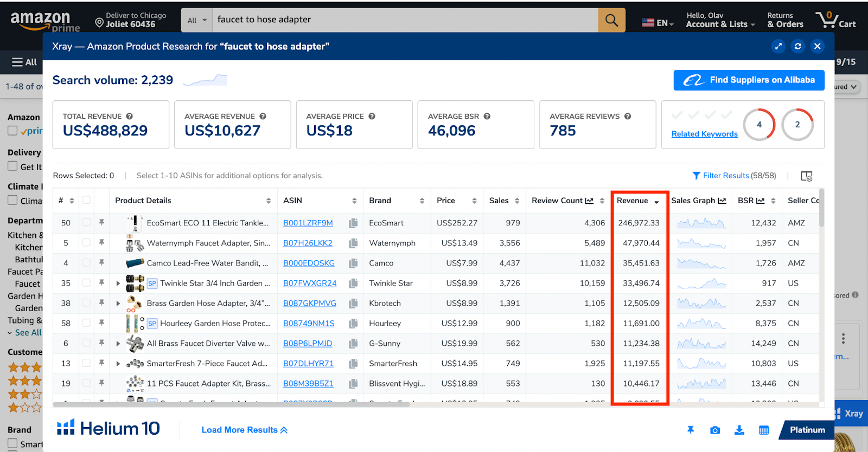The width and height of the screenshot is (868, 452).
Task: Close the Xray panel
Action: pyautogui.click(x=818, y=46)
